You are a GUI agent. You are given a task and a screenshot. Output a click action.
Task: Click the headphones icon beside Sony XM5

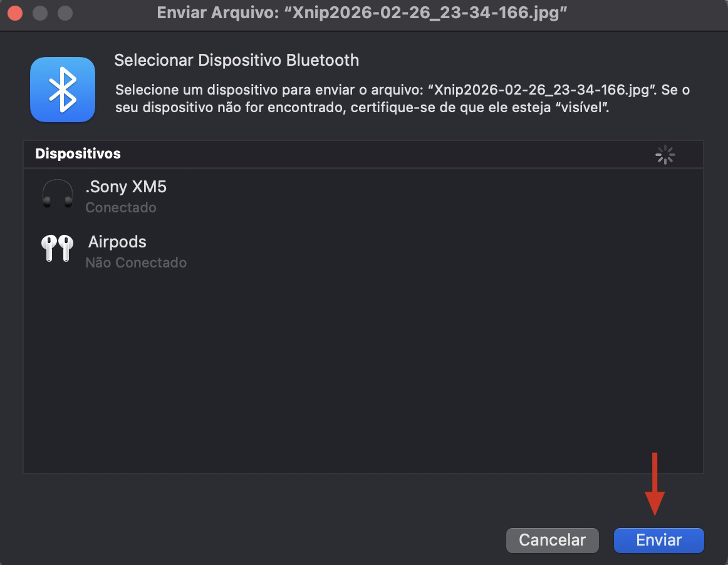(57, 195)
